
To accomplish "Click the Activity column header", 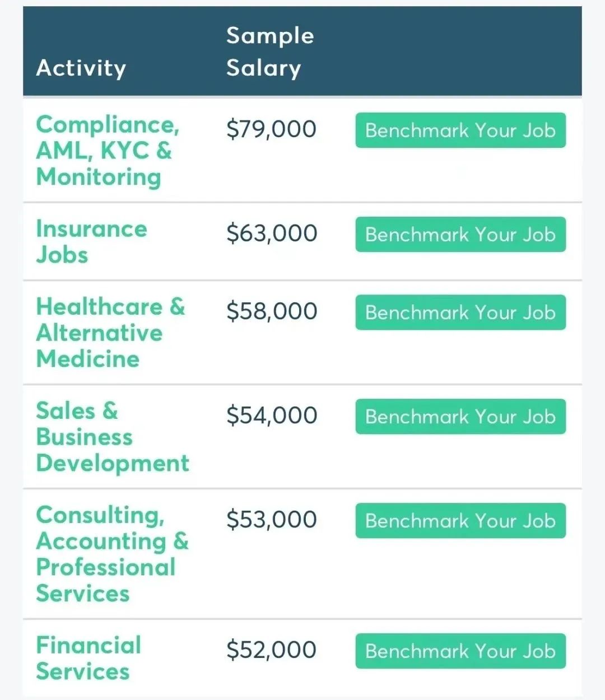I will (81, 68).
